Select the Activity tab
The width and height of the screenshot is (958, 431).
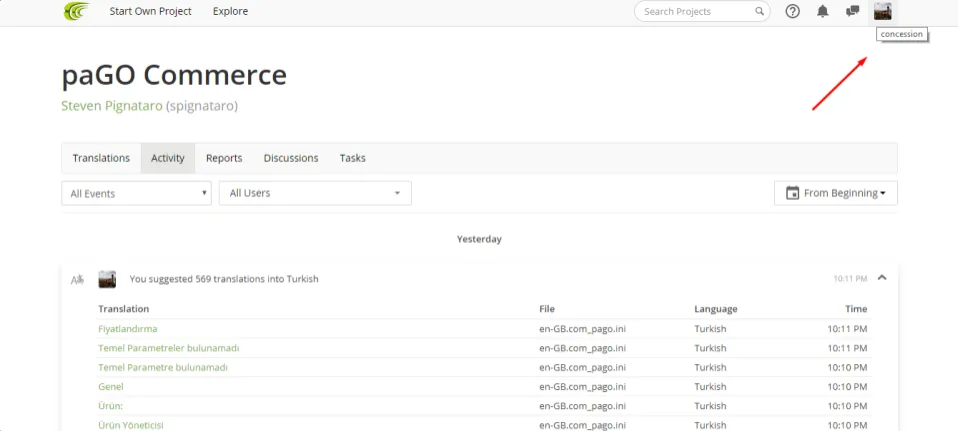(168, 158)
